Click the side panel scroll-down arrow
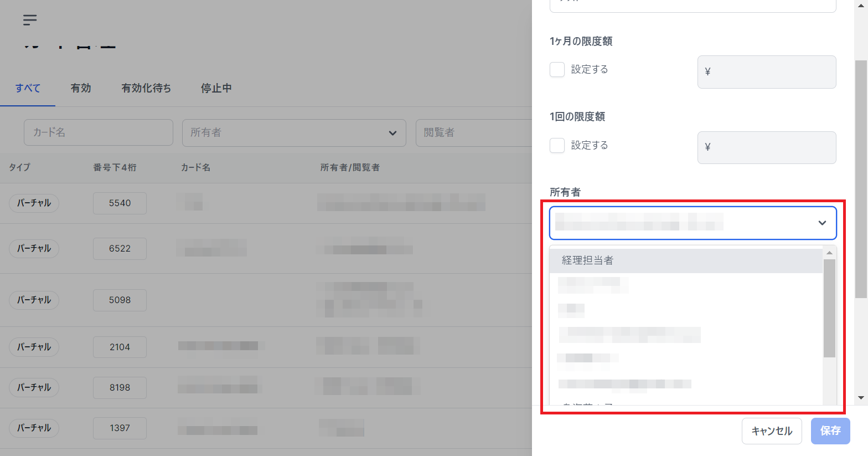The height and width of the screenshot is (456, 868). click(861, 397)
